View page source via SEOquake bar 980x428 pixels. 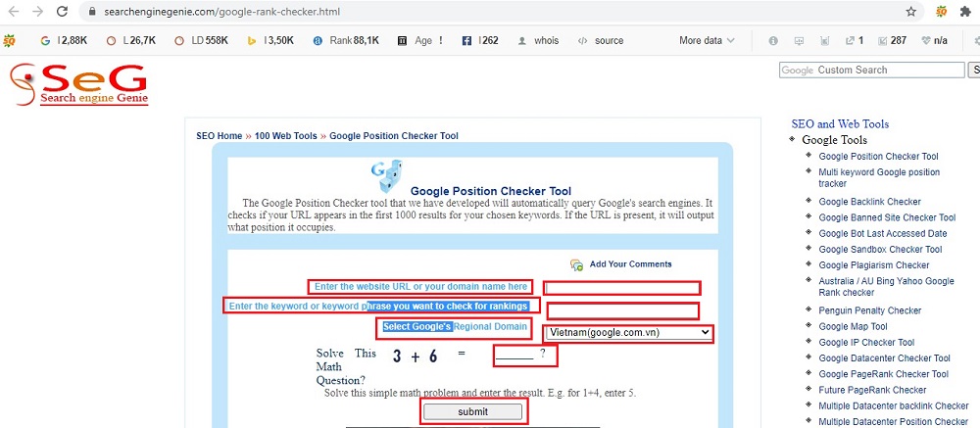click(601, 40)
